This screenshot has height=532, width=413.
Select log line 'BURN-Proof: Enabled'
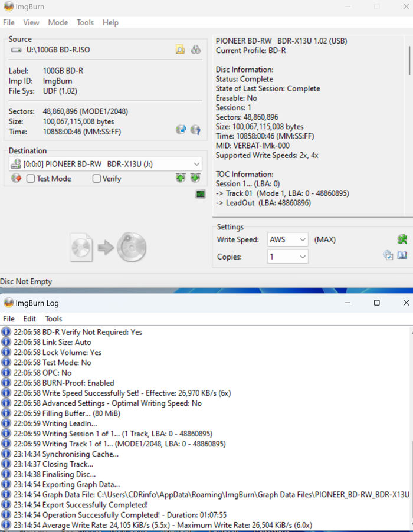64,383
